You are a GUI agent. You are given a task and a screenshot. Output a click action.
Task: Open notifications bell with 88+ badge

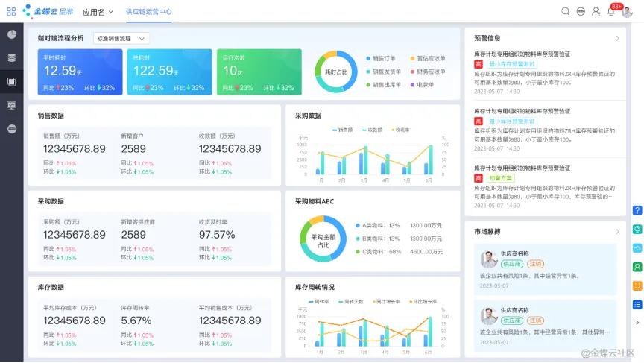pos(611,11)
